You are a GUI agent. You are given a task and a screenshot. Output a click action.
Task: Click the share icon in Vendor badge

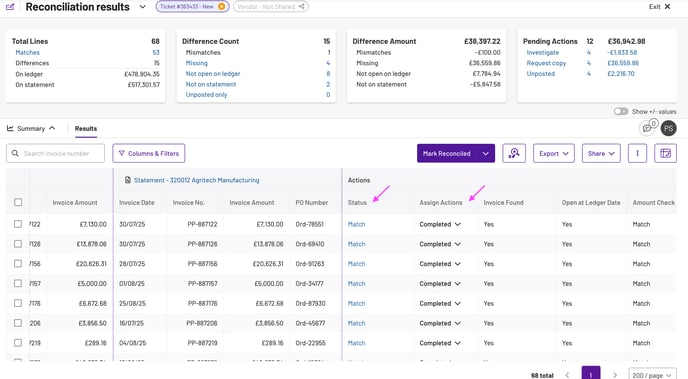pos(301,7)
